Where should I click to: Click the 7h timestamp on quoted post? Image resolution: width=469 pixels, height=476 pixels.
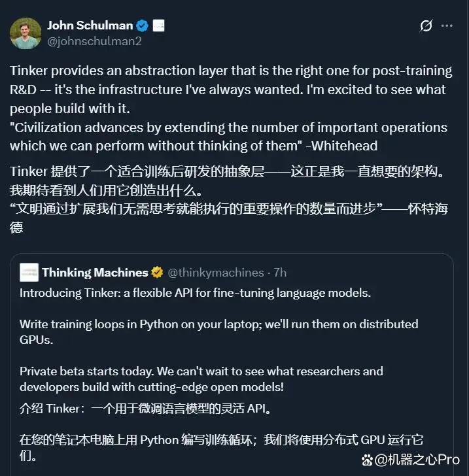tap(280, 273)
